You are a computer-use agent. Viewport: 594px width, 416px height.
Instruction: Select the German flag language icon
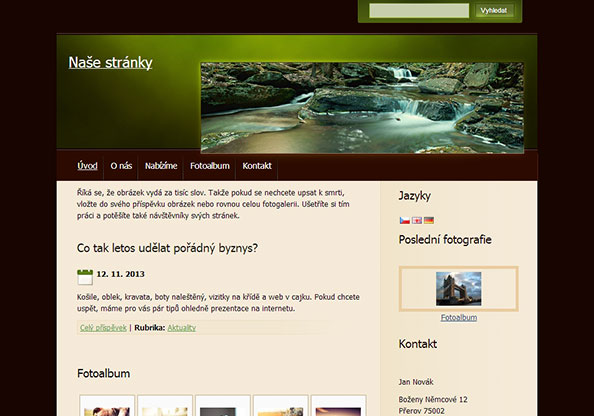click(429, 220)
